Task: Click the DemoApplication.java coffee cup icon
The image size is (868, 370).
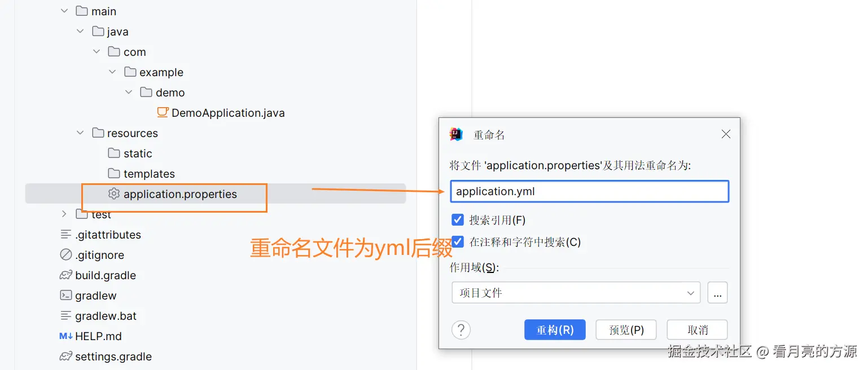Action: tap(163, 112)
